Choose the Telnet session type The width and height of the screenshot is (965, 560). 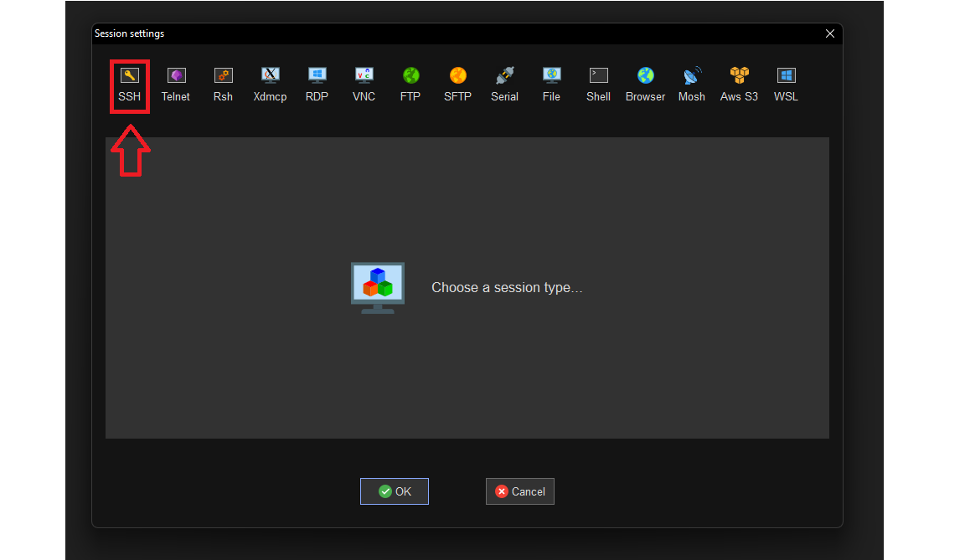176,85
